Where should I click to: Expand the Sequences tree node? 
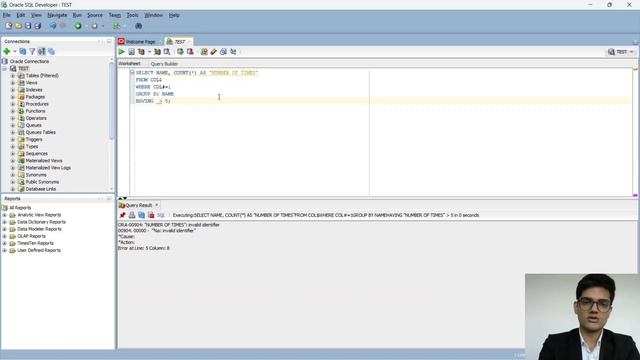click(13, 154)
